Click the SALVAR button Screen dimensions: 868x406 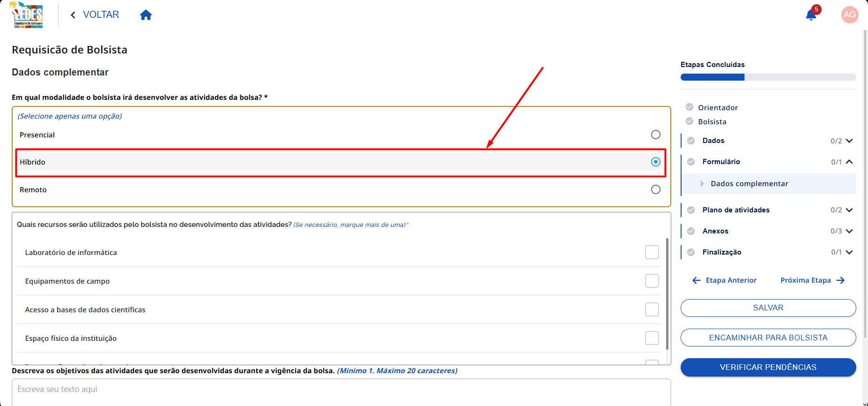click(x=768, y=308)
